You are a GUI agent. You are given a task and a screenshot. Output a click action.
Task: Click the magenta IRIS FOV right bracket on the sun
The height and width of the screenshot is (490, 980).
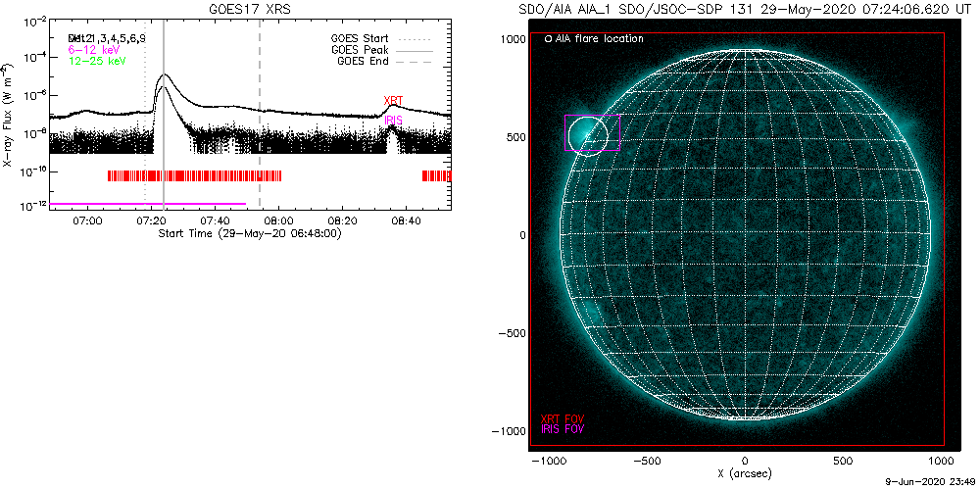(619, 132)
